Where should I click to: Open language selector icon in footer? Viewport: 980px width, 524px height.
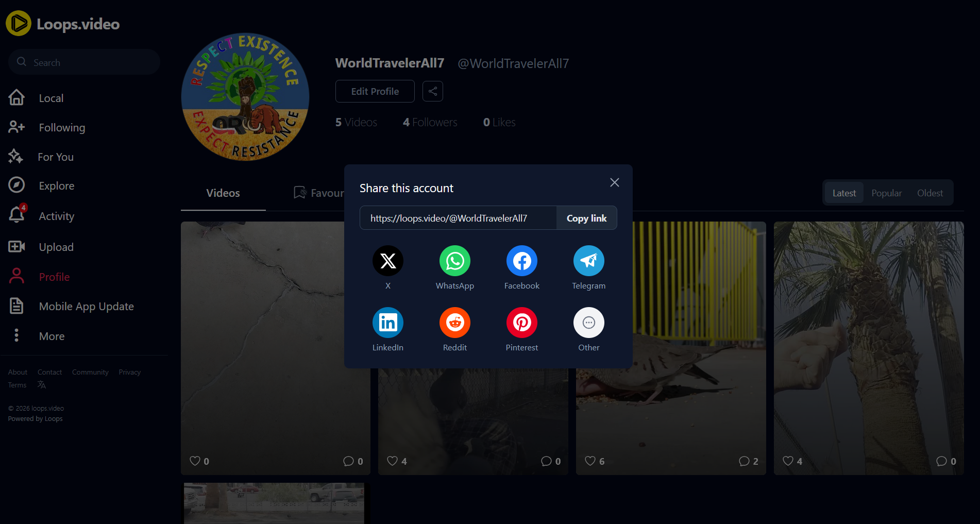click(x=42, y=385)
